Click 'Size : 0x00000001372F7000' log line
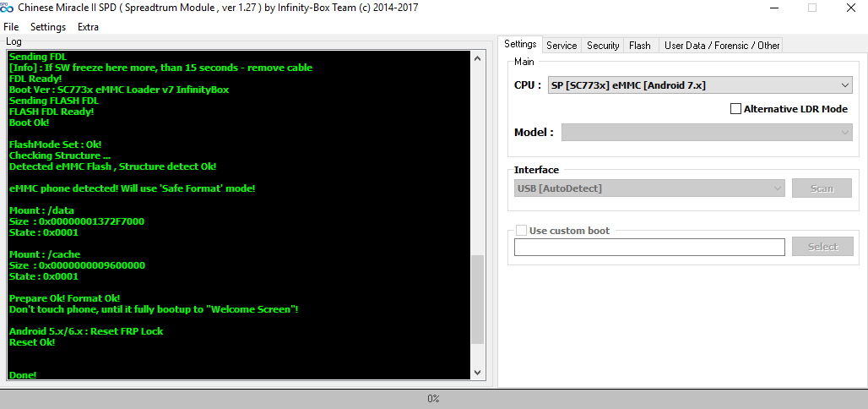The image size is (868, 409). tap(77, 221)
